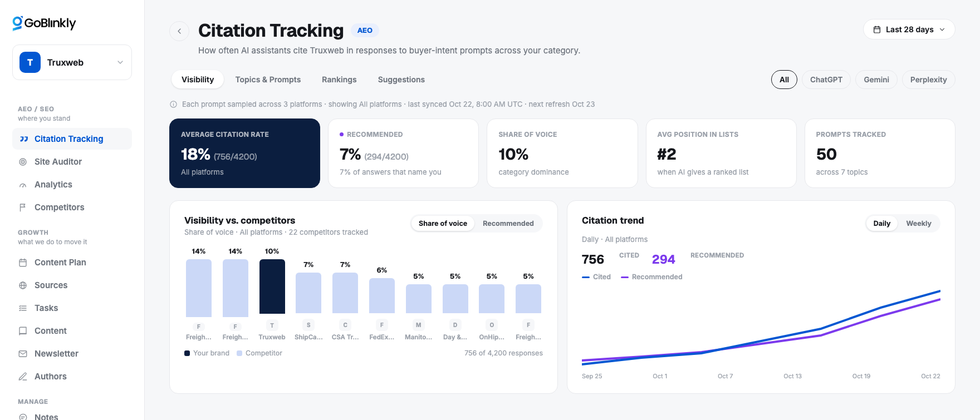The height and width of the screenshot is (420, 980).
Task: Select the Prompts Tracked card
Action: pos(880,153)
